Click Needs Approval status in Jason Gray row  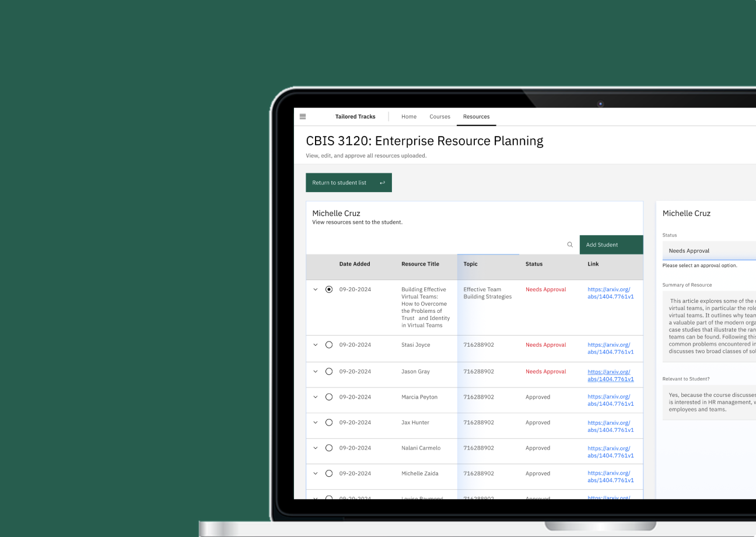546,372
